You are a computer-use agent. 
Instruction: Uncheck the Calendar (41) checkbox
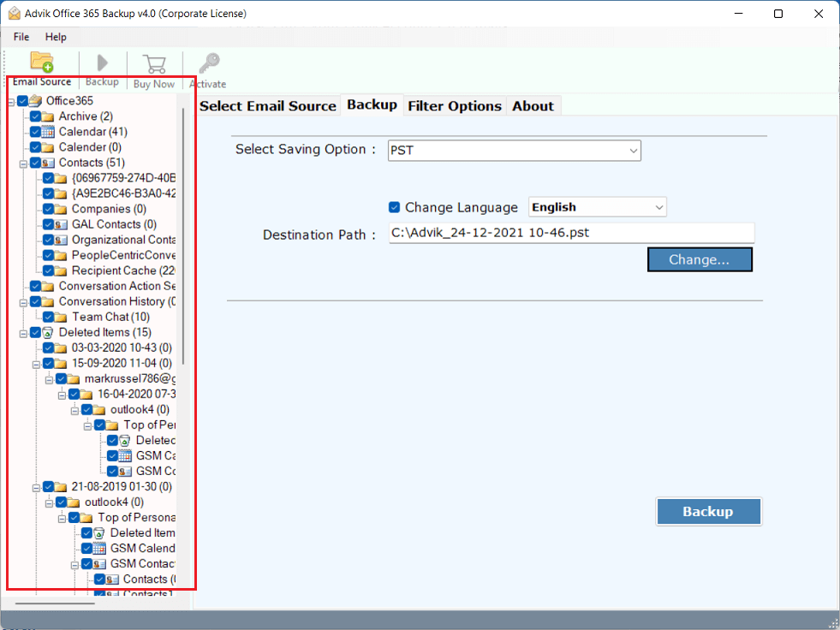(35, 132)
